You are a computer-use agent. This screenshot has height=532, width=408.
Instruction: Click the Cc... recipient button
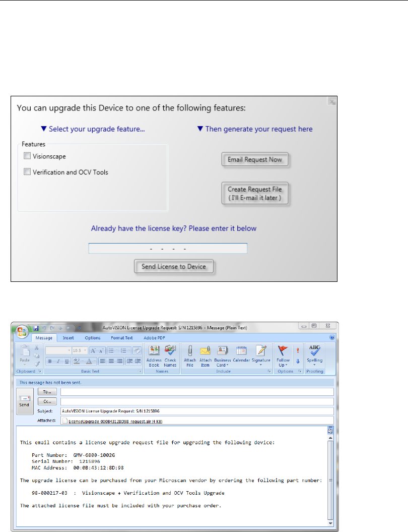(47, 401)
